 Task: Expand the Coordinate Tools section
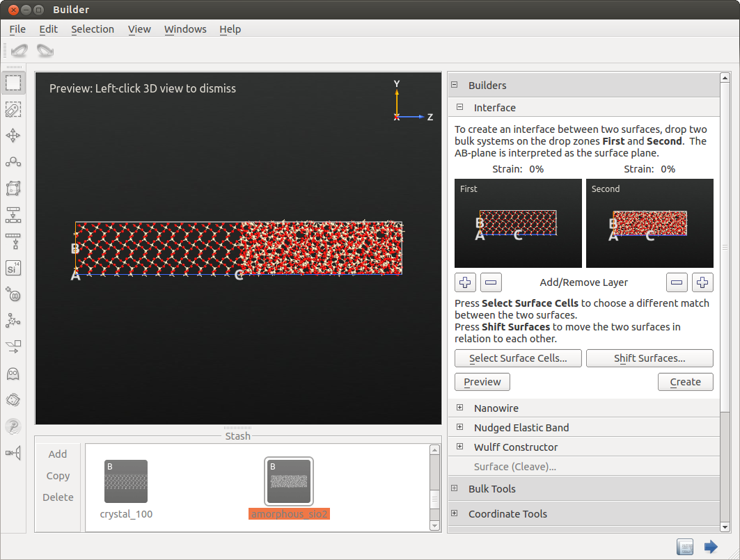tap(454, 513)
